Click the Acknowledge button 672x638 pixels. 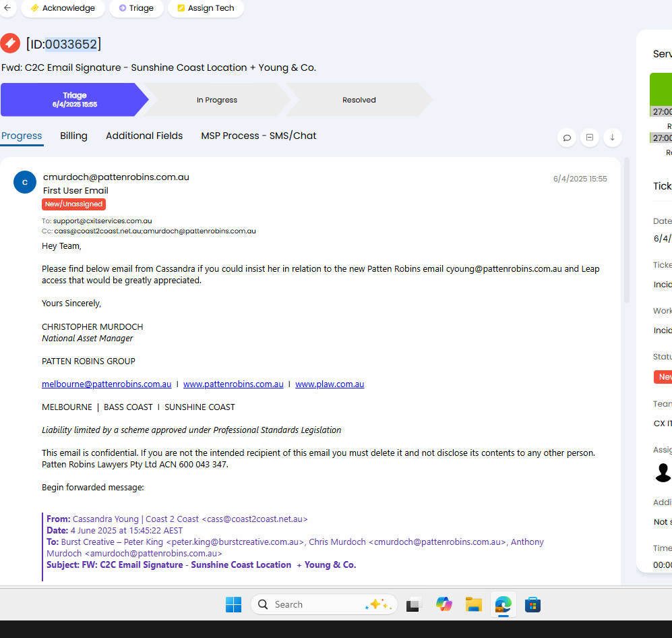click(63, 8)
